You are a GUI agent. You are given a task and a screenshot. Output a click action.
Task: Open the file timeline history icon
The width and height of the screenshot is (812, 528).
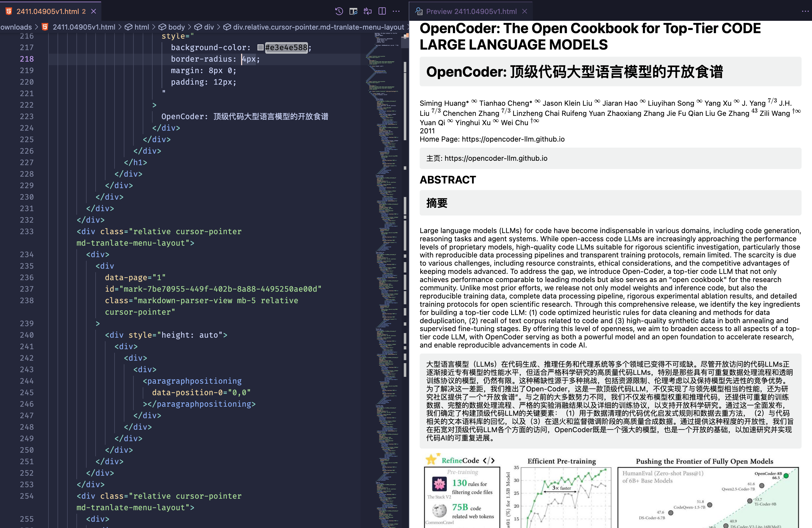pos(339,11)
